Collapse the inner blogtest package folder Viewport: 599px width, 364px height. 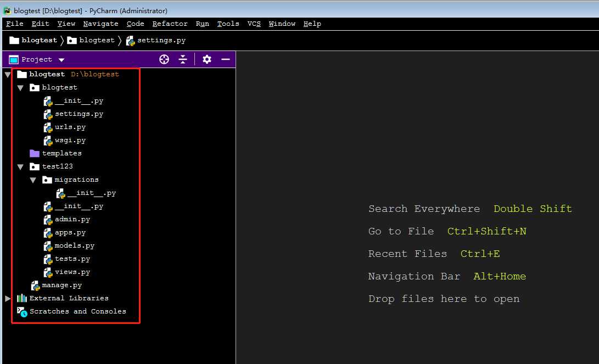click(x=21, y=88)
